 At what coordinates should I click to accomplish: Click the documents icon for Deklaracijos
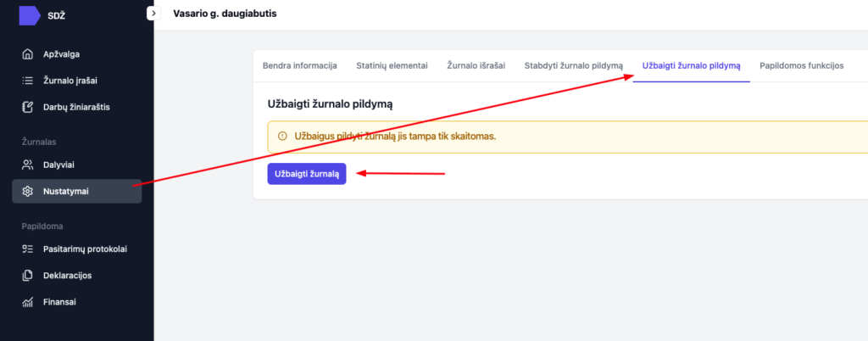pos(27,275)
